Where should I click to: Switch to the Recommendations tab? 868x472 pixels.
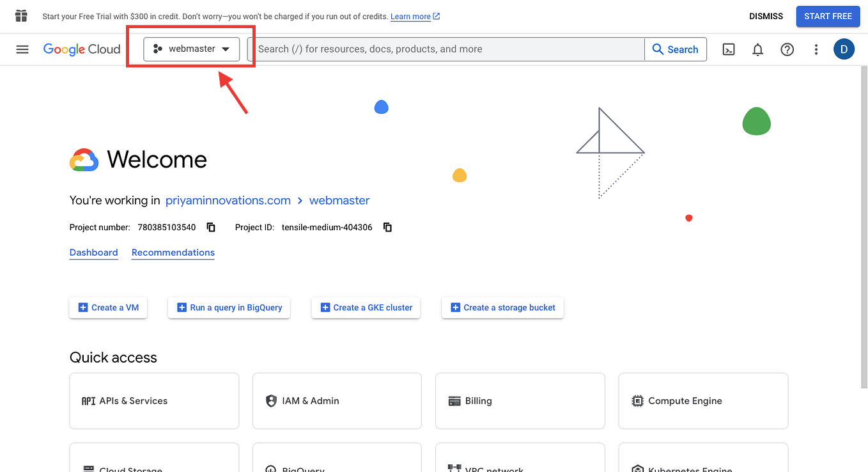click(x=173, y=252)
